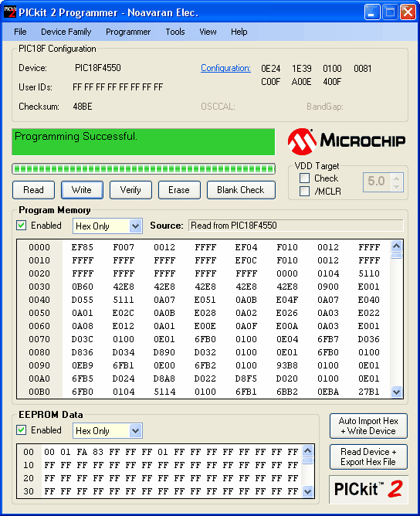
Task: Click the Read button
Action: coord(33,190)
